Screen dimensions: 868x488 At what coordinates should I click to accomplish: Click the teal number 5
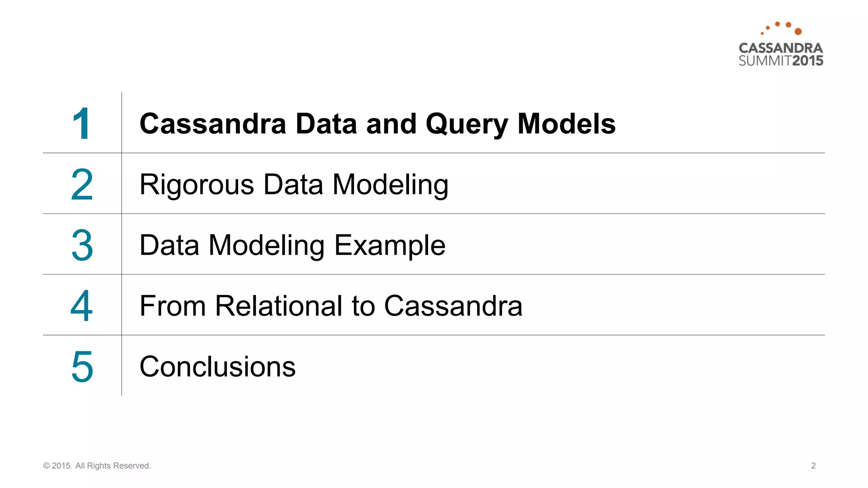(x=82, y=367)
